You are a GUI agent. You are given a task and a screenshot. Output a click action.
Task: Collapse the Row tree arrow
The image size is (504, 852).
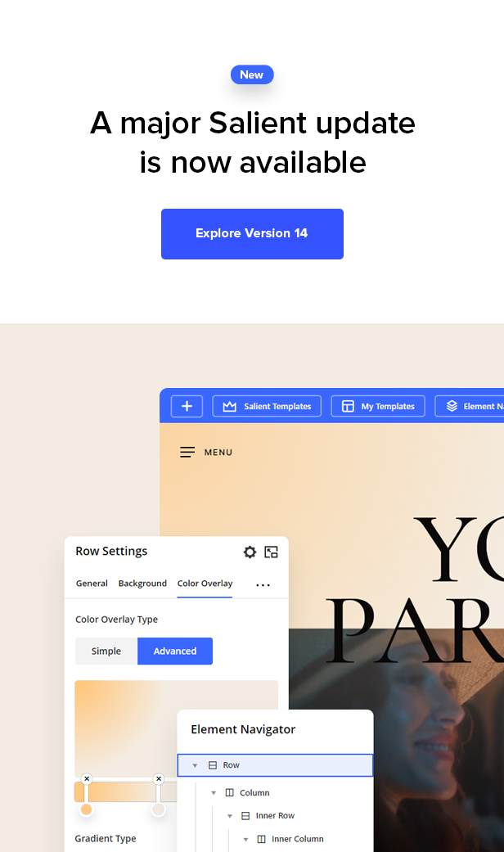coord(195,765)
